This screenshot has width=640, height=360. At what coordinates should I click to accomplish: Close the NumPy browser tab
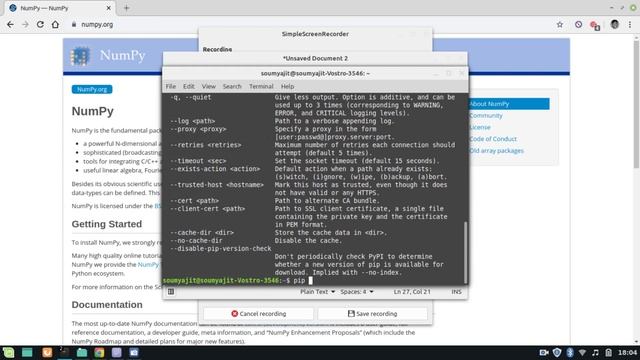click(109, 8)
